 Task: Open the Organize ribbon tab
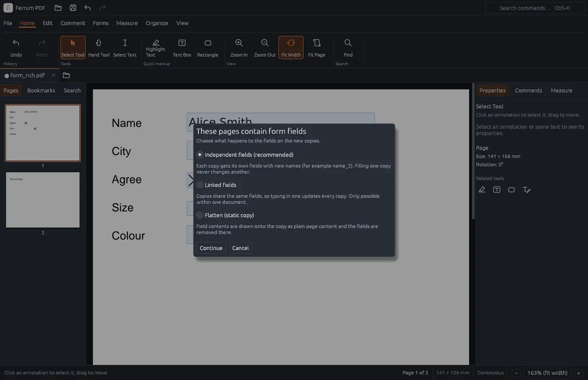157,23
